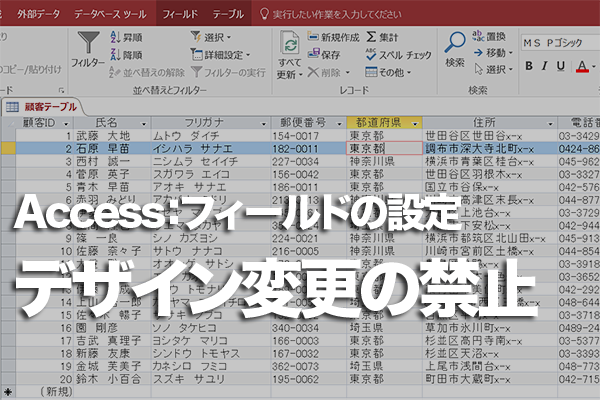Click 並べ替えの解除 to clear sorting
The height and width of the screenshot is (400, 600).
pyautogui.click(x=147, y=72)
